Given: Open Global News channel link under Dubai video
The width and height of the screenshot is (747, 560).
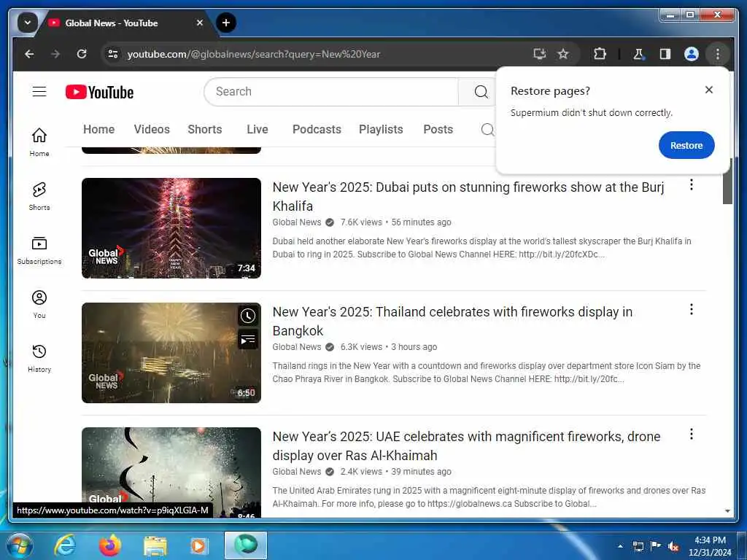Looking at the screenshot, I should point(297,222).
